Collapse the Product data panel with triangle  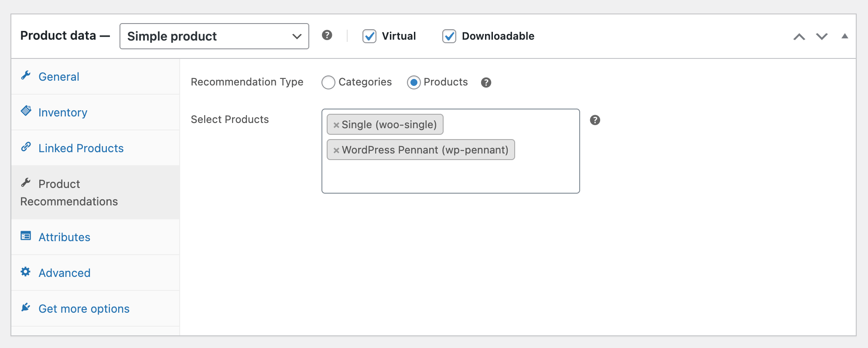[x=844, y=36]
